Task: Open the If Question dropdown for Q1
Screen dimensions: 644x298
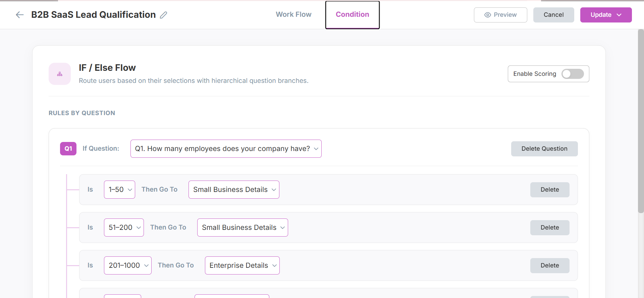Action: tap(226, 149)
